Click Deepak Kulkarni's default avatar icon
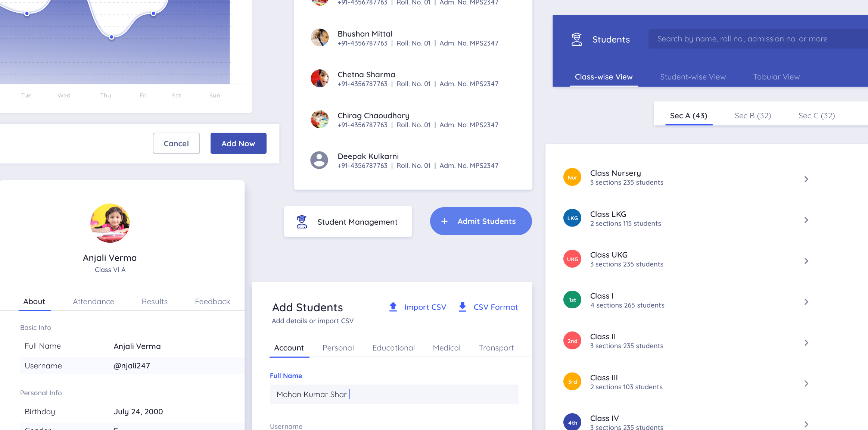 coord(319,160)
